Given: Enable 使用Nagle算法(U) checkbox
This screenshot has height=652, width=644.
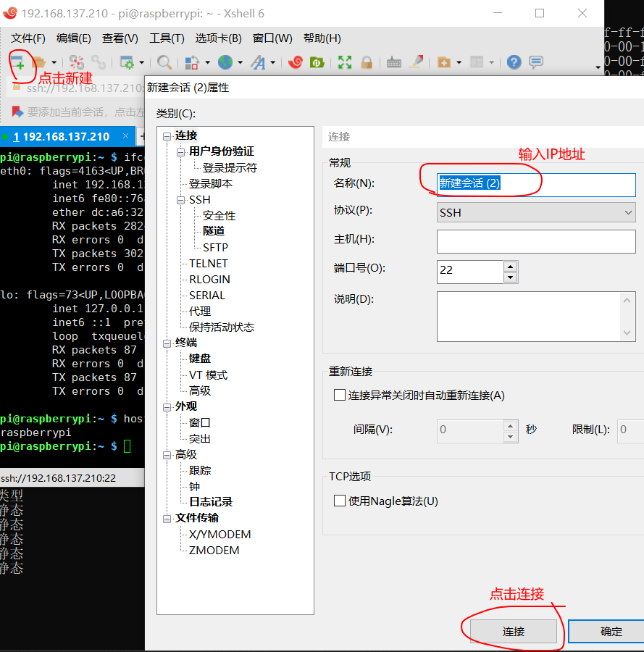Looking at the screenshot, I should coord(339,501).
